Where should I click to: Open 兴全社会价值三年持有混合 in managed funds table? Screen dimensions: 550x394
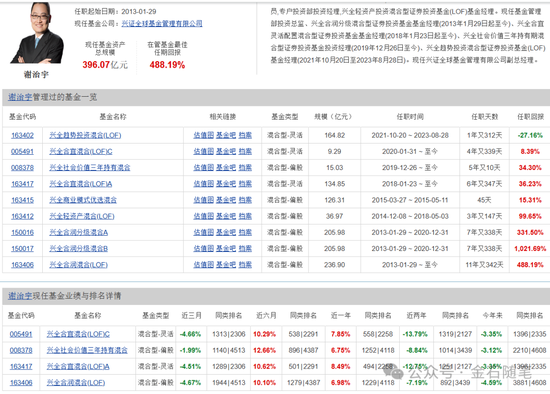click(x=90, y=168)
